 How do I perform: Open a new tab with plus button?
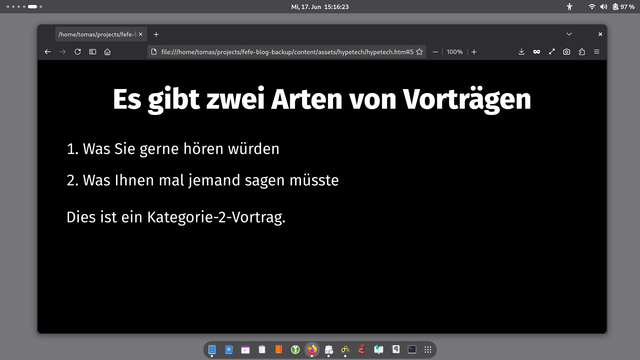(156, 34)
